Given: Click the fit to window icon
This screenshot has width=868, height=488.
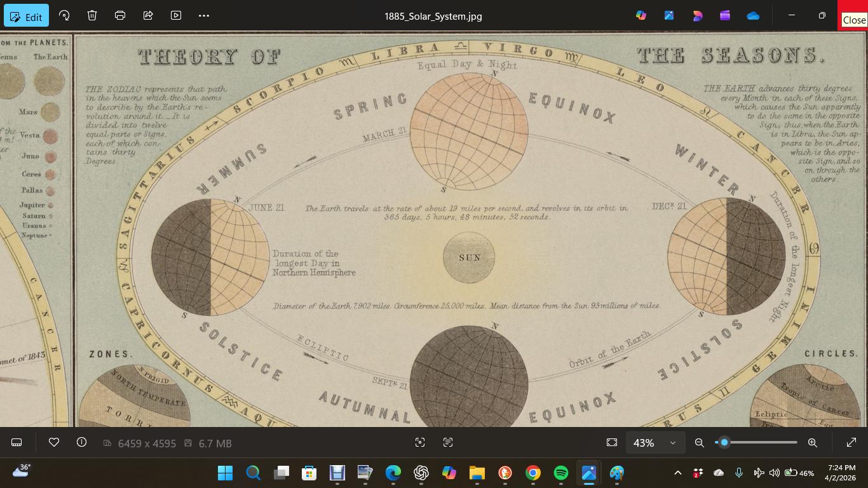Looking at the screenshot, I should tap(612, 442).
